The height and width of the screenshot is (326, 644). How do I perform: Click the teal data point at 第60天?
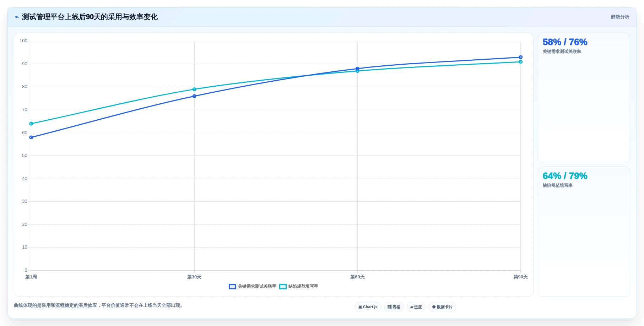(x=357, y=71)
